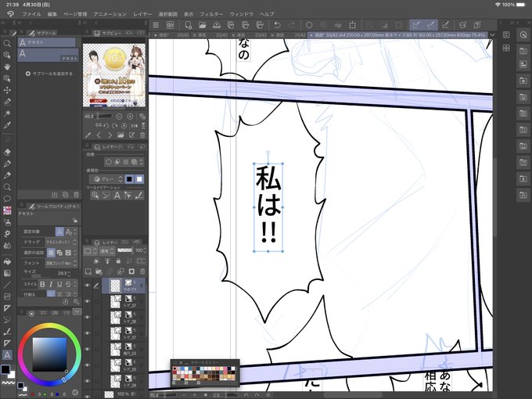The height and width of the screenshot is (399, 532).
Task: Select the Balloon speech bubble tool
Action: [x=7, y=199]
